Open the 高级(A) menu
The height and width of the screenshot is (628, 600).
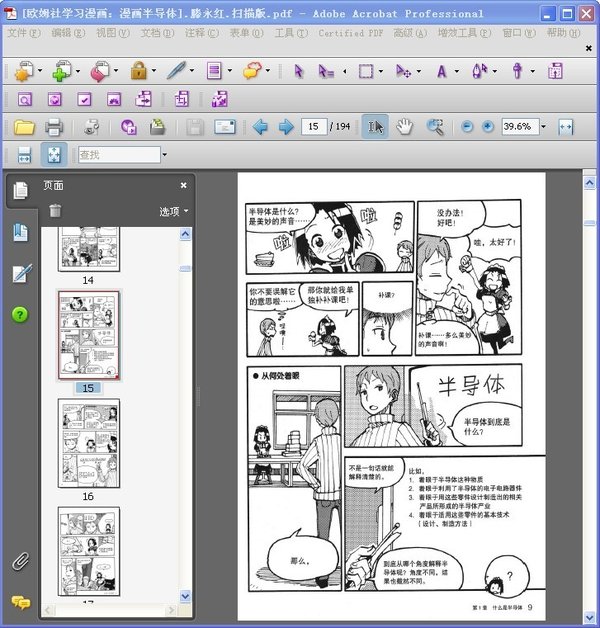pyautogui.click(x=411, y=33)
